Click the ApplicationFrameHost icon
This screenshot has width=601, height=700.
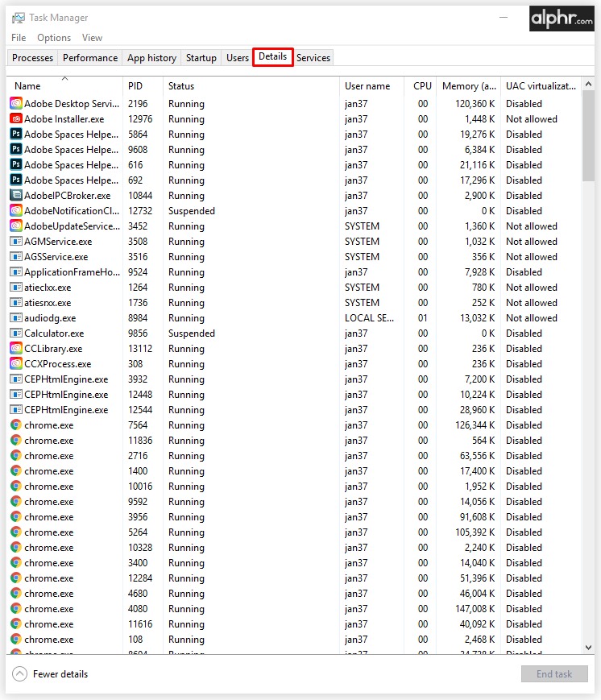pos(16,272)
